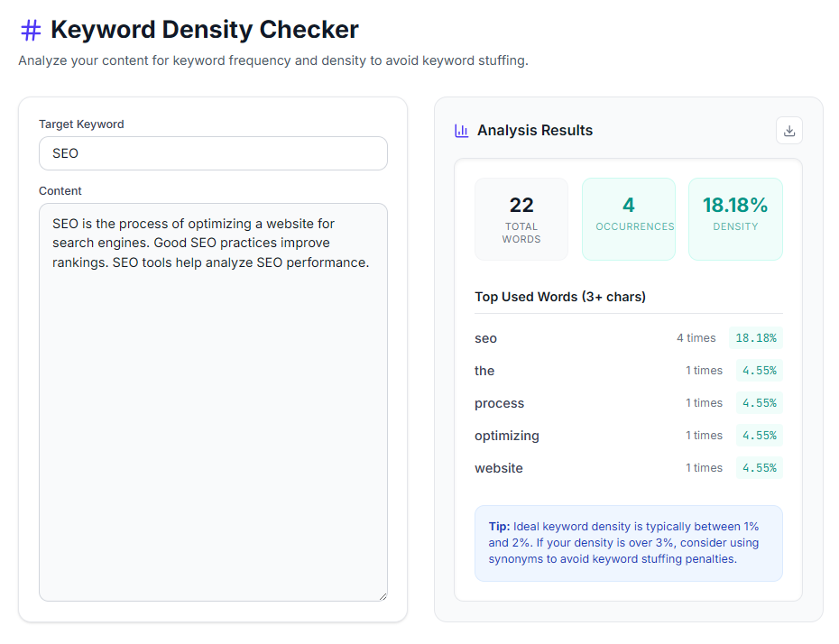The height and width of the screenshot is (644, 839).
Task: Click the 4.55% badge in 'the' row
Action: coord(760,371)
